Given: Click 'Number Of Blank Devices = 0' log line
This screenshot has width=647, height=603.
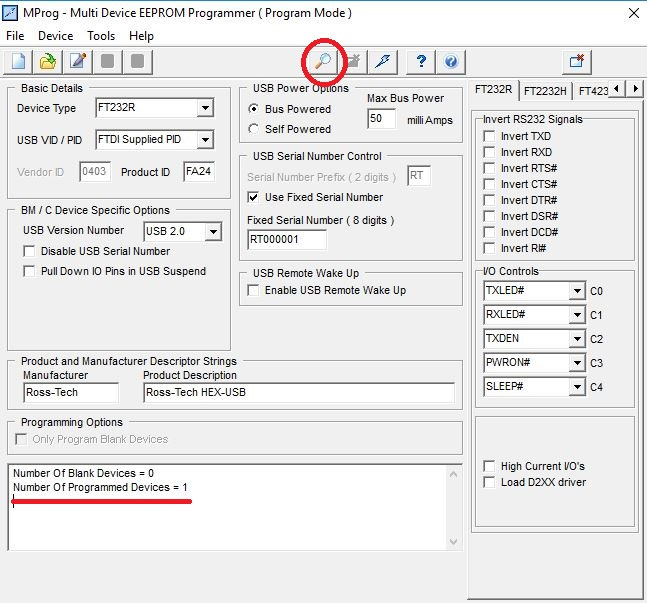Looking at the screenshot, I should (x=83, y=473).
